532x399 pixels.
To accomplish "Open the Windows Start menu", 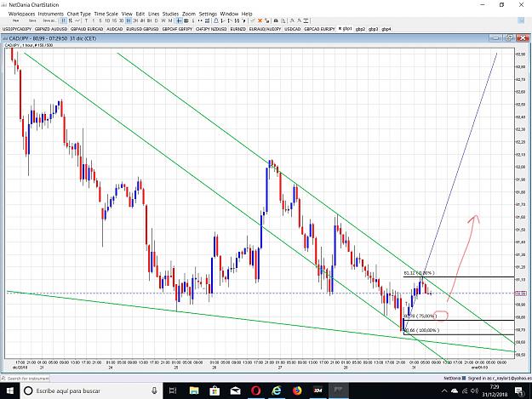I will (x=10, y=390).
